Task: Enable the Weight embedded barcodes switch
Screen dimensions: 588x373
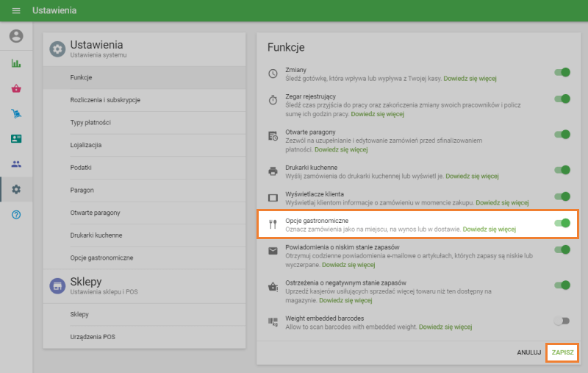Action: point(562,321)
